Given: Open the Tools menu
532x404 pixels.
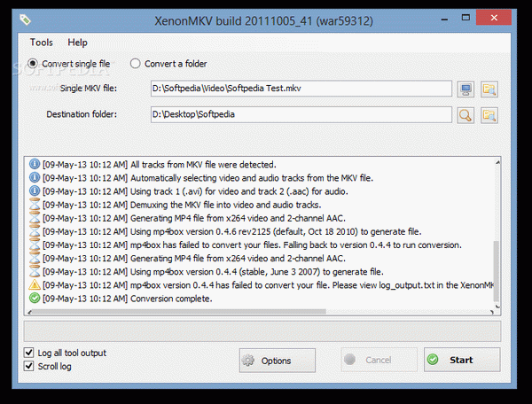Looking at the screenshot, I should click(42, 43).
